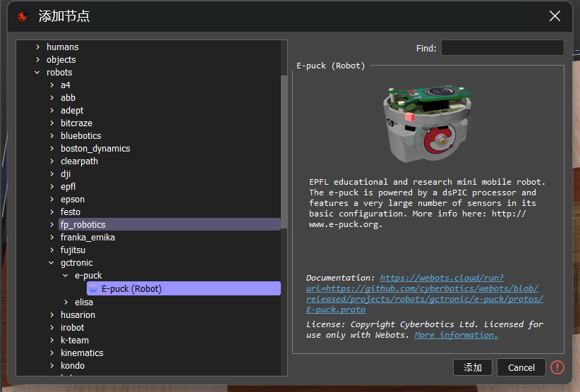Click the 添加 button
The height and width of the screenshot is (392, 580).
(x=472, y=367)
